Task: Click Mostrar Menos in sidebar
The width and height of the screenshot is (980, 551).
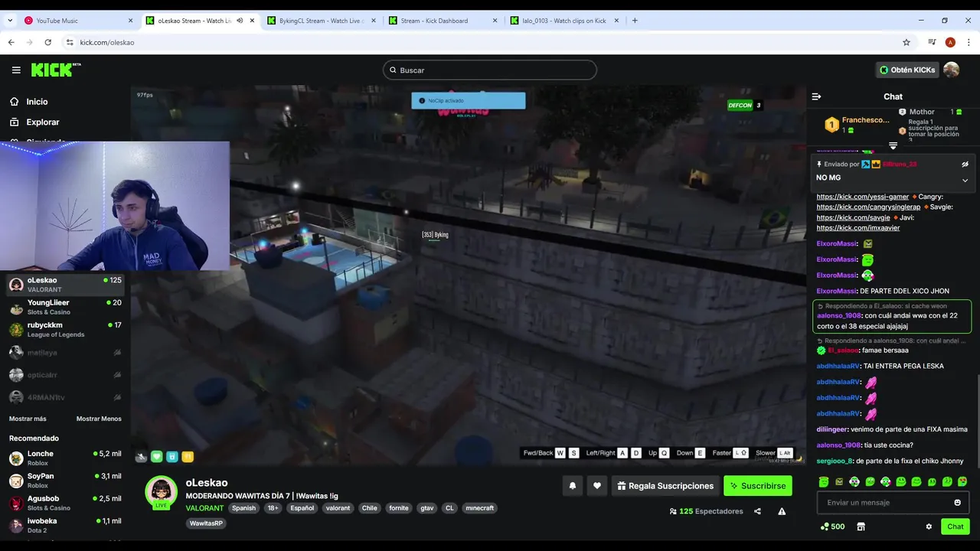Action: [99, 419]
